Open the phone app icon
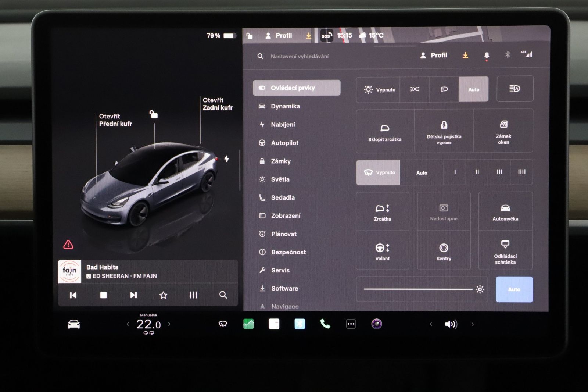 tap(325, 324)
